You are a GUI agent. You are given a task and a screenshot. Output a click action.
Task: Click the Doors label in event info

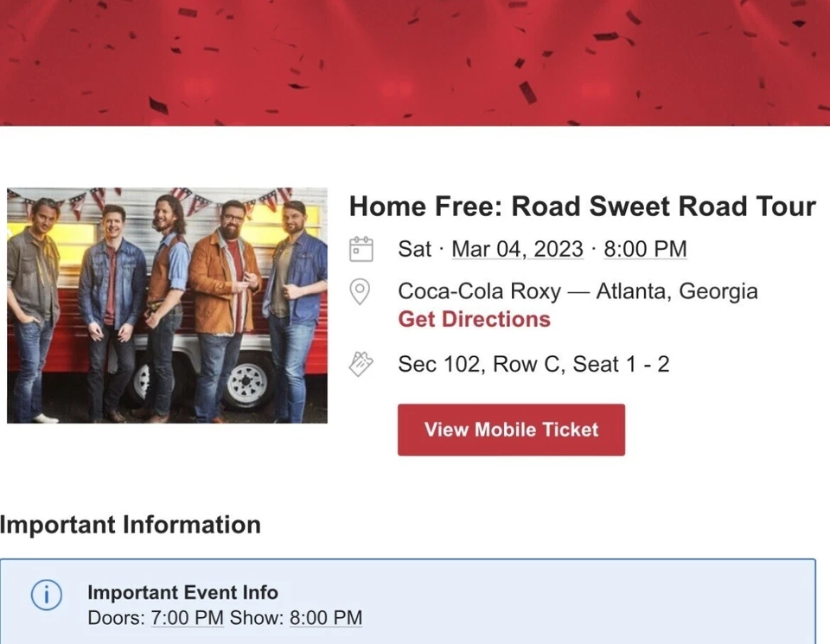[x=116, y=618]
